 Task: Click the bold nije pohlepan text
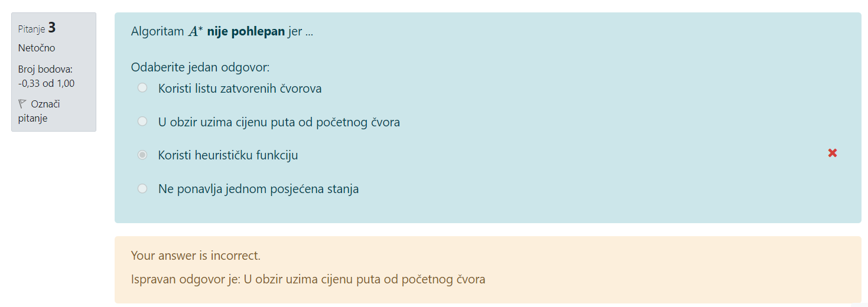(x=246, y=32)
